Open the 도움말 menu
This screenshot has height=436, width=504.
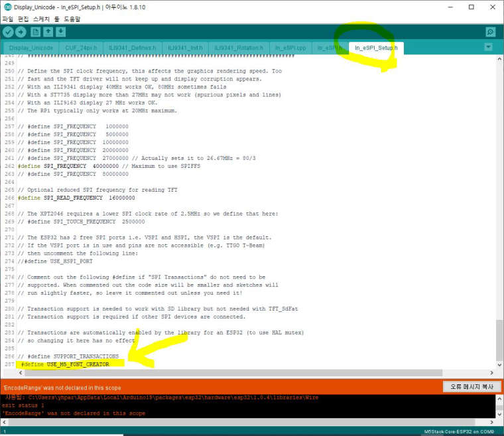tap(72, 19)
